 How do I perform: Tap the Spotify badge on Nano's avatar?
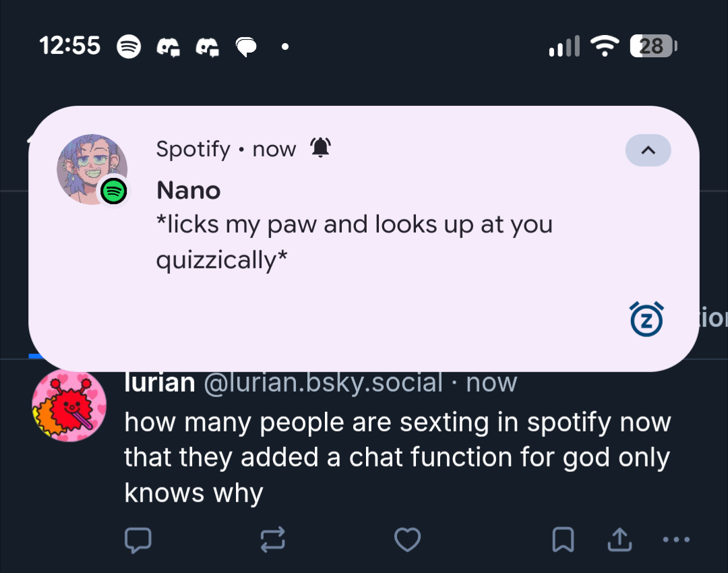(x=114, y=192)
